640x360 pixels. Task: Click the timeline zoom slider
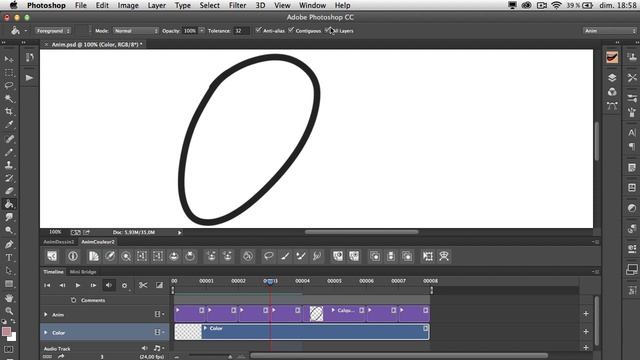pyautogui.click(x=230, y=357)
